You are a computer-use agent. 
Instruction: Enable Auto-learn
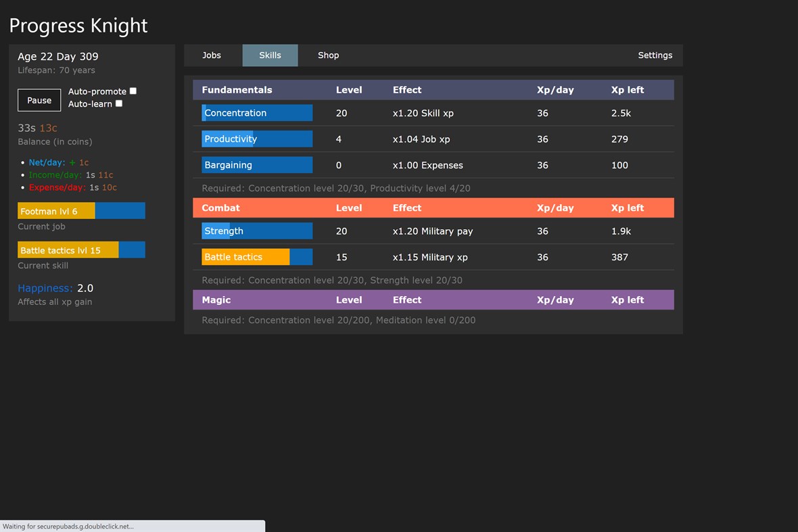[x=119, y=103]
